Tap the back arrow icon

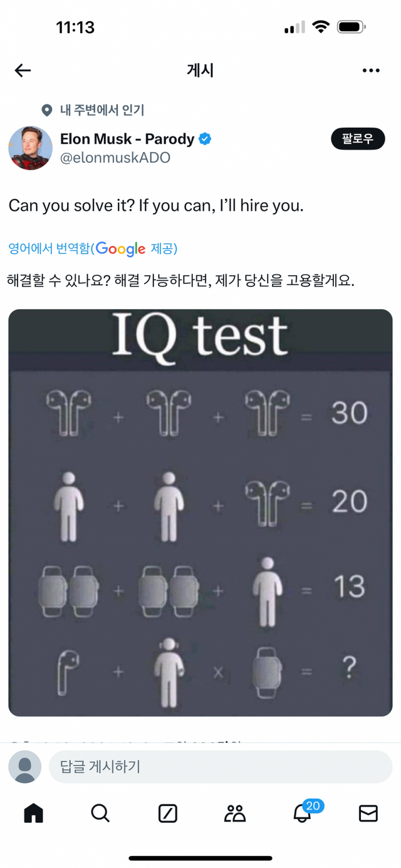pyautogui.click(x=23, y=70)
